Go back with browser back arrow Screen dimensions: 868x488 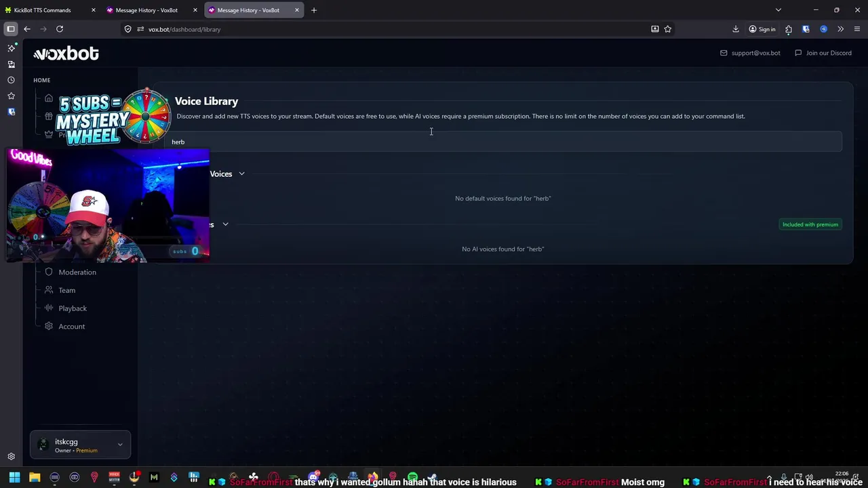[27, 29]
